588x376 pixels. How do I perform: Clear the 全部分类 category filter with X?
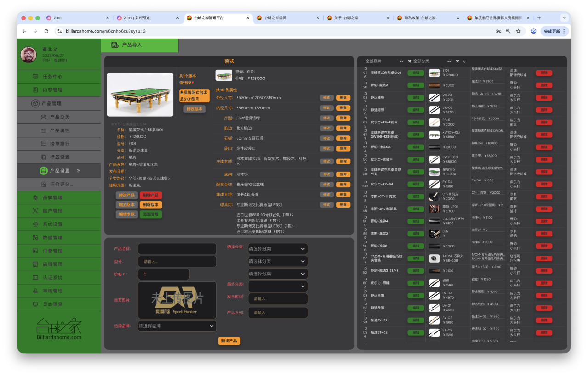click(457, 61)
